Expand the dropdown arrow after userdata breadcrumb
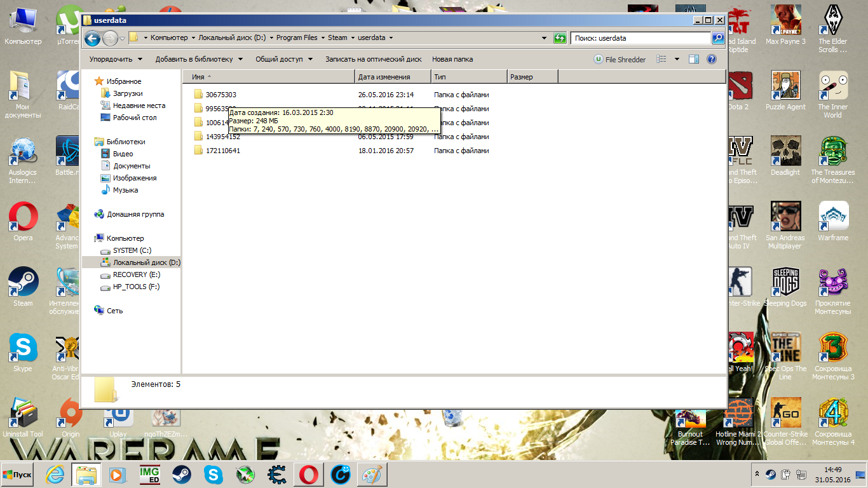The height and width of the screenshot is (488, 868). [391, 38]
